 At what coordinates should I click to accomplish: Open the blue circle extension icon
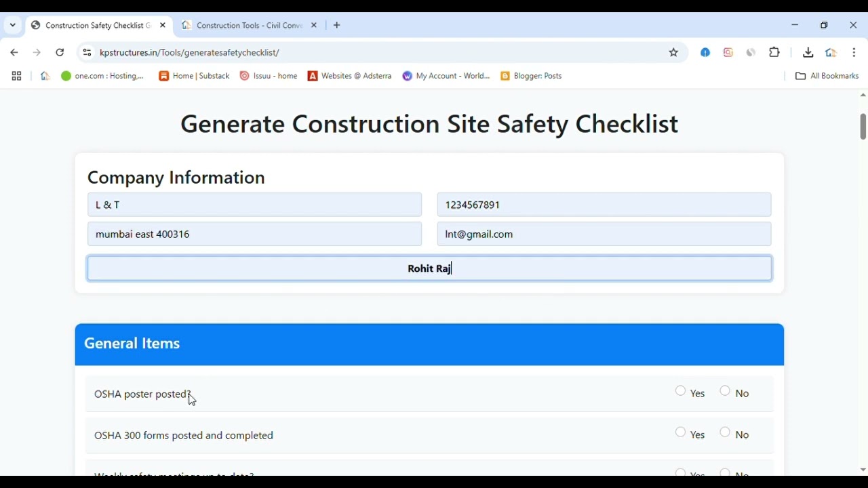[706, 53]
